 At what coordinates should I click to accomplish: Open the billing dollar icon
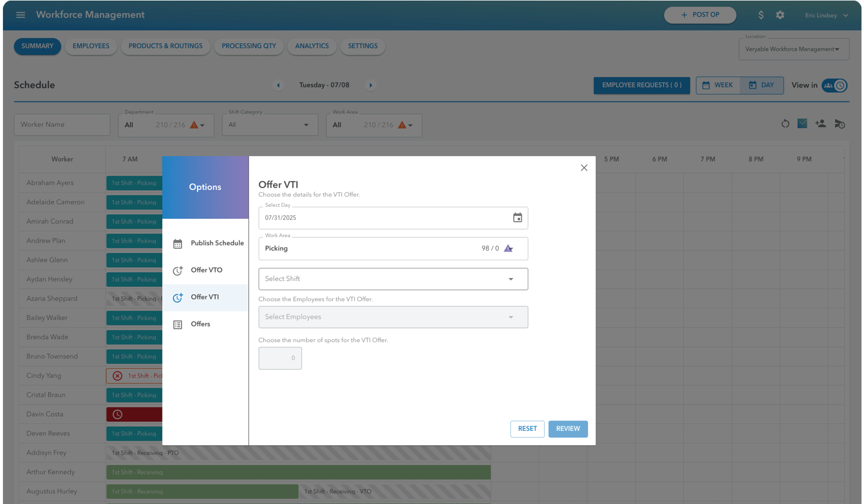[x=761, y=15]
